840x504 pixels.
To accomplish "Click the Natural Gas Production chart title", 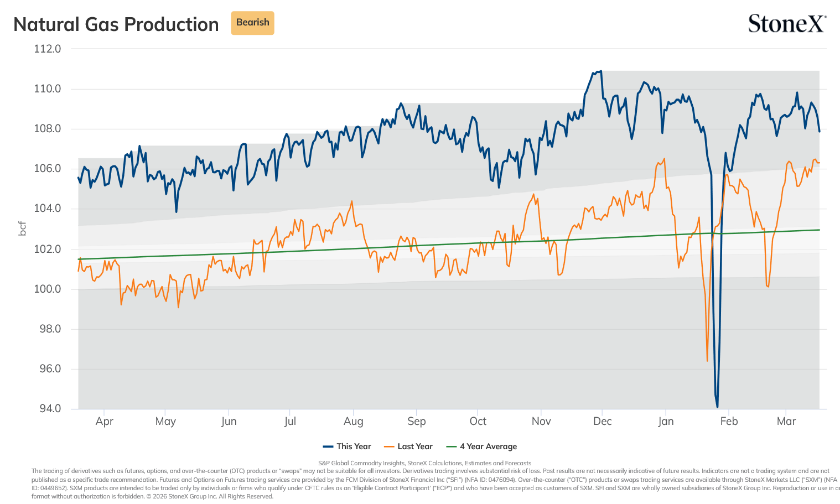I will tap(116, 24).
